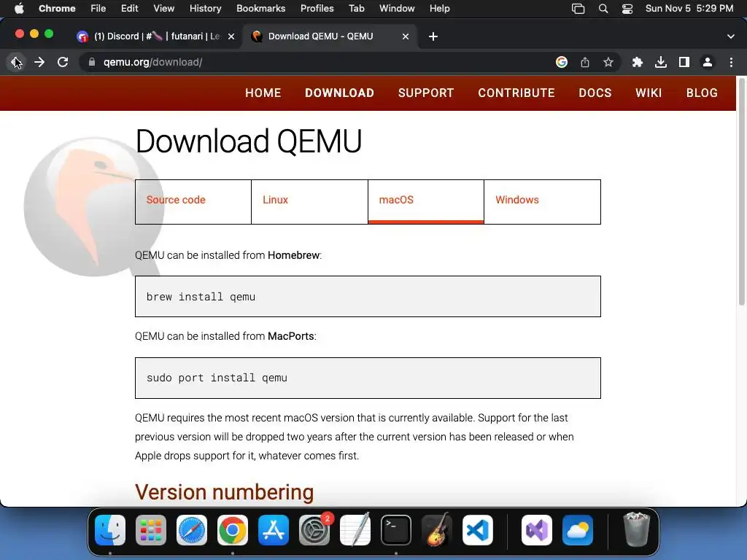Open the File menu

pyautogui.click(x=98, y=9)
